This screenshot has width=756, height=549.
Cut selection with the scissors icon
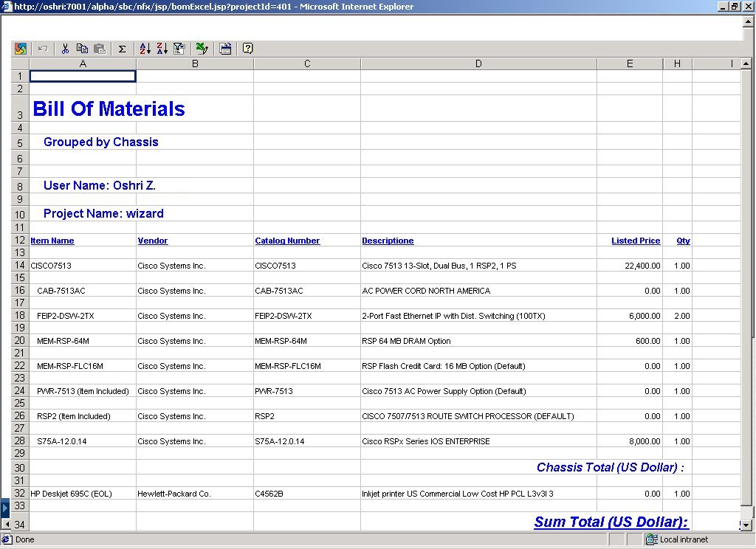click(x=65, y=49)
